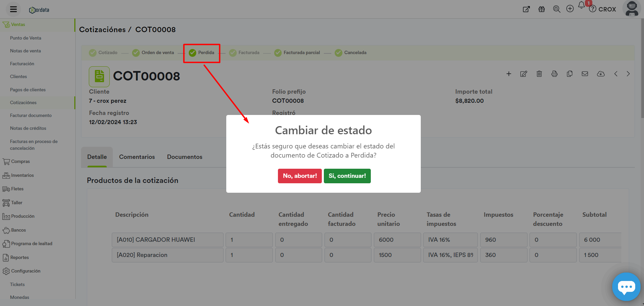This screenshot has width=644, height=306.
Task: Open the edit document icon for COT00008
Action: click(x=524, y=74)
